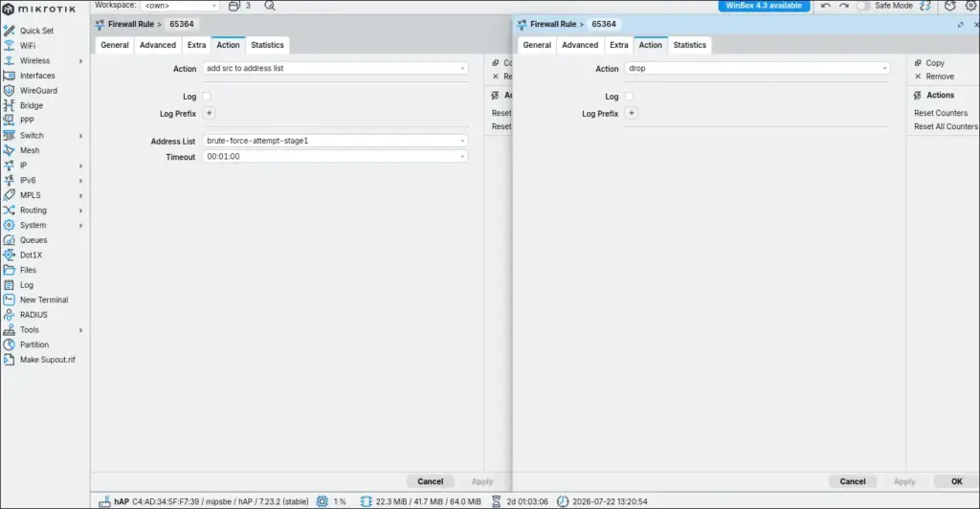Click the search magnifier in the top toolbar
980x509 pixels.
pyautogui.click(x=269, y=6)
